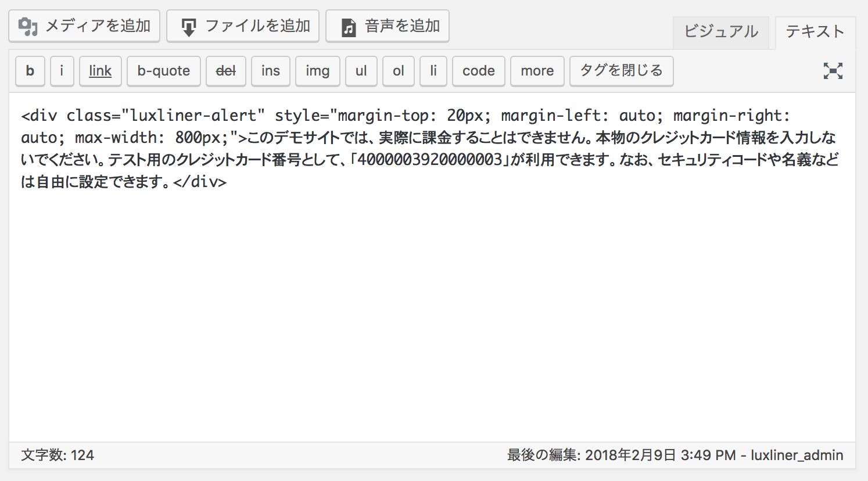Insert italic tag with i button
This screenshot has width=868, height=481.
click(x=62, y=71)
